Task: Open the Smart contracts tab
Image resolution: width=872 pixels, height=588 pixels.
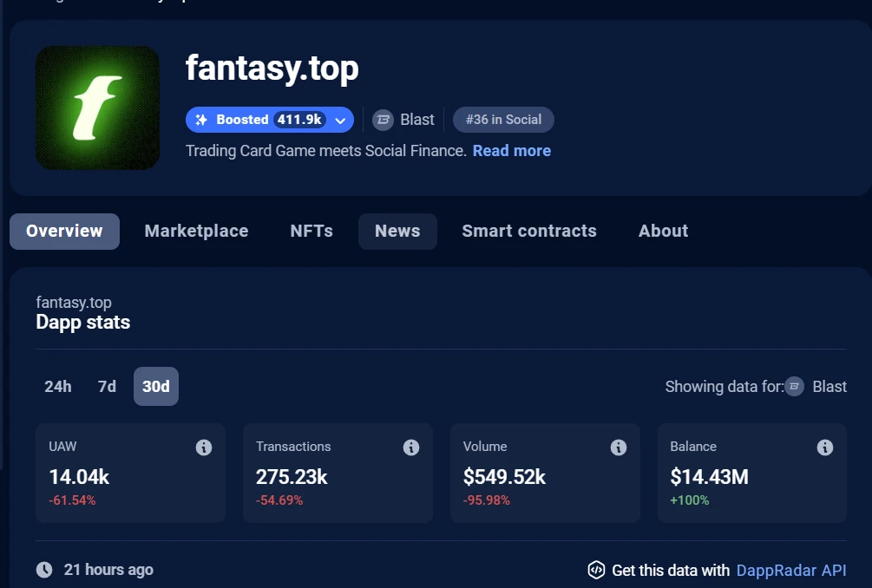Action: click(x=529, y=231)
